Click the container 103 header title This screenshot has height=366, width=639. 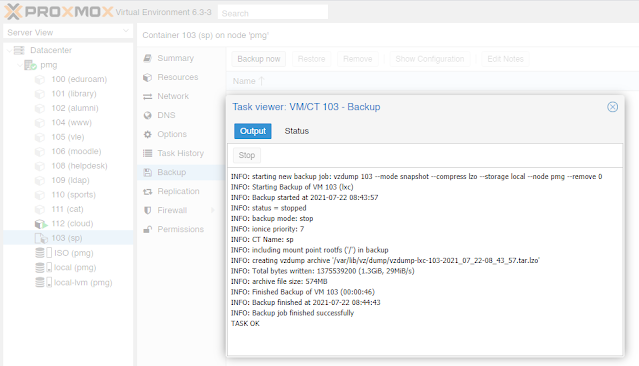pyautogui.click(x=205, y=35)
